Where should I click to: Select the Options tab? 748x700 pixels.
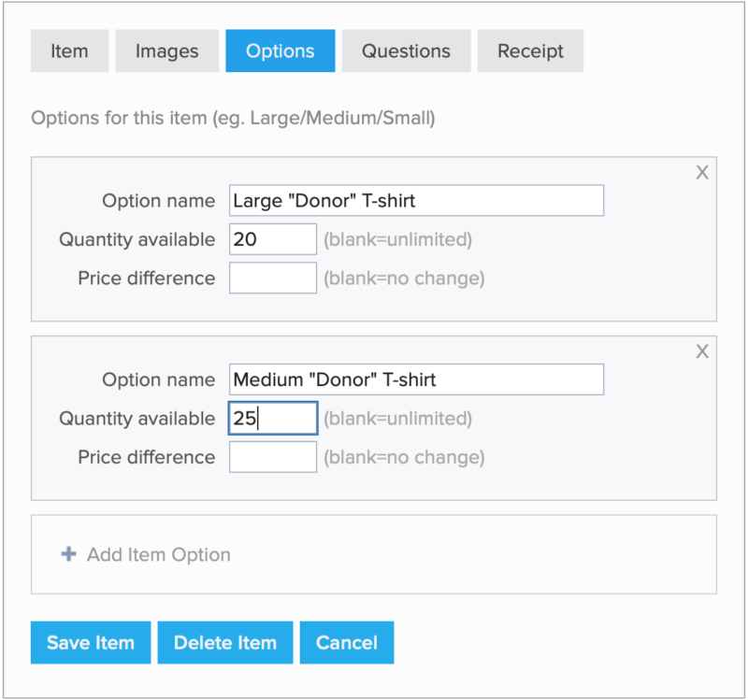click(280, 51)
